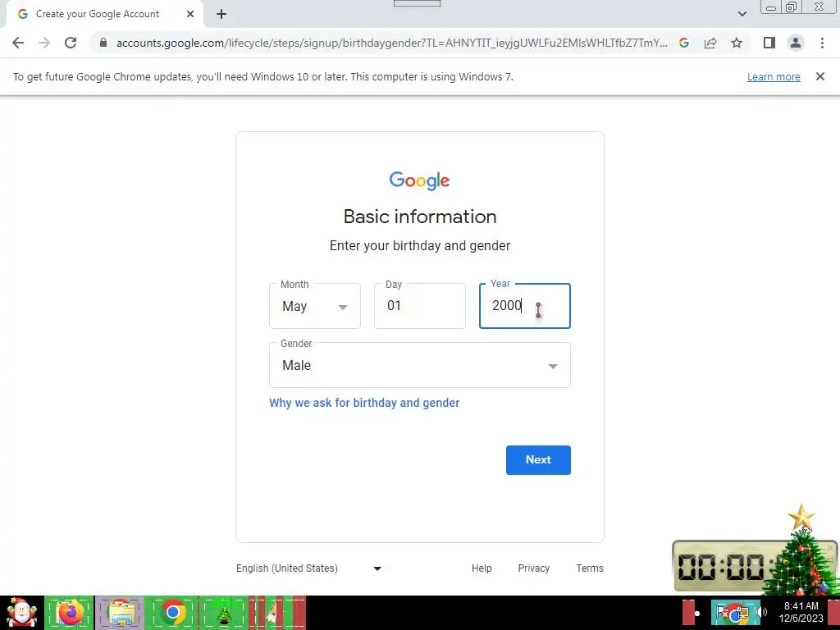Open Learn more about Chrome updates

(774, 76)
